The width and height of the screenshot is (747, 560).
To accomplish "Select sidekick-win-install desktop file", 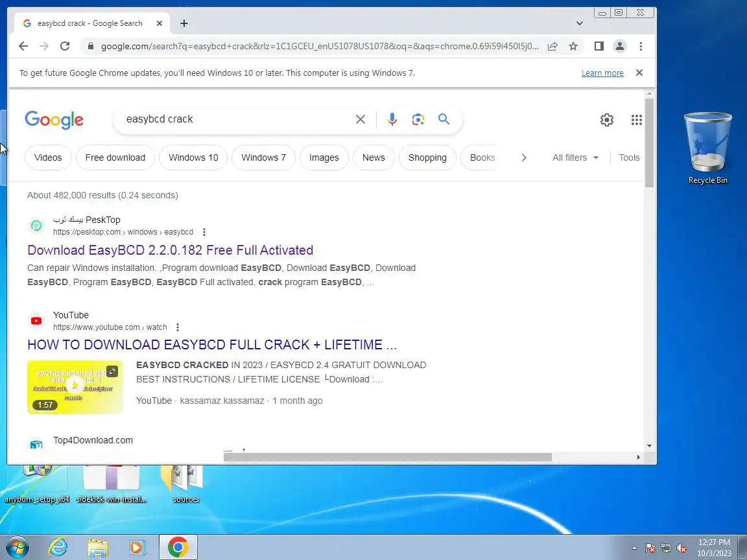I will point(112,484).
